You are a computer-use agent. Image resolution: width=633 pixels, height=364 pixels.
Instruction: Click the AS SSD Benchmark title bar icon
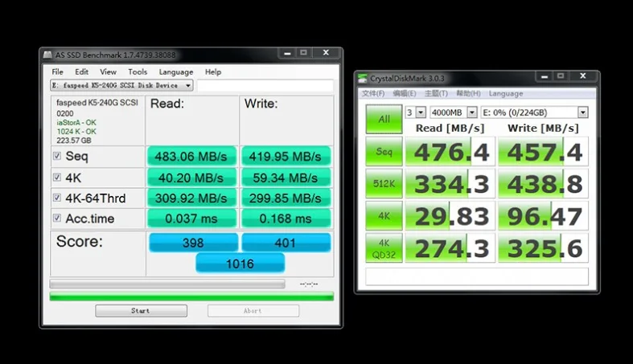tap(47, 55)
